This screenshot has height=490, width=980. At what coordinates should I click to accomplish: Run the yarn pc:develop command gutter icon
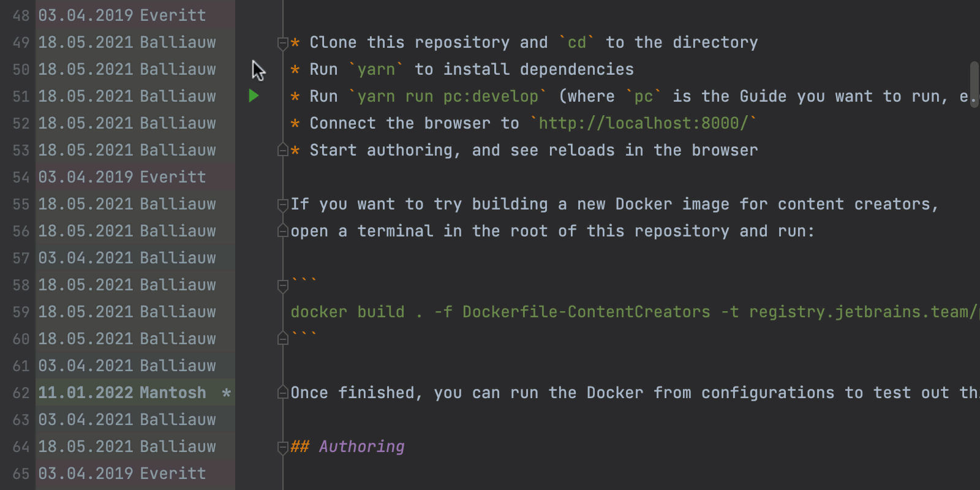[254, 96]
